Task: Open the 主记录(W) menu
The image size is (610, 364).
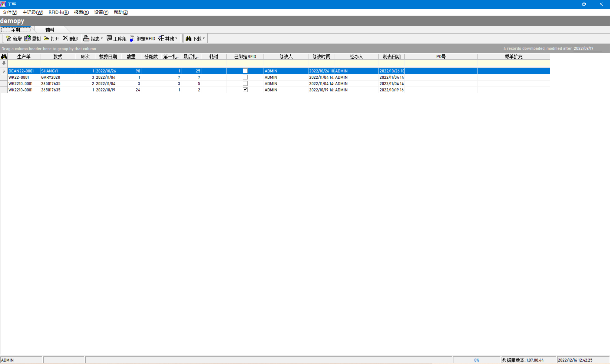Action: [x=33, y=12]
